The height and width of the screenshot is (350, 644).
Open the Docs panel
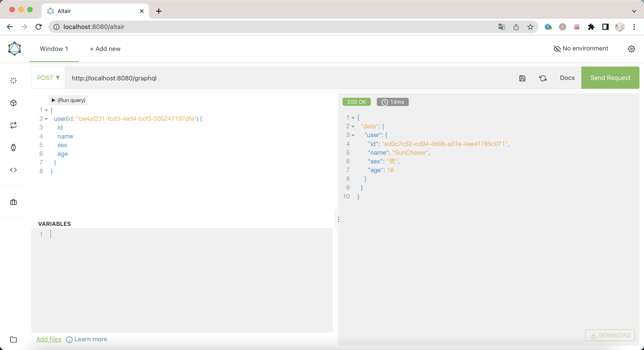pos(567,78)
